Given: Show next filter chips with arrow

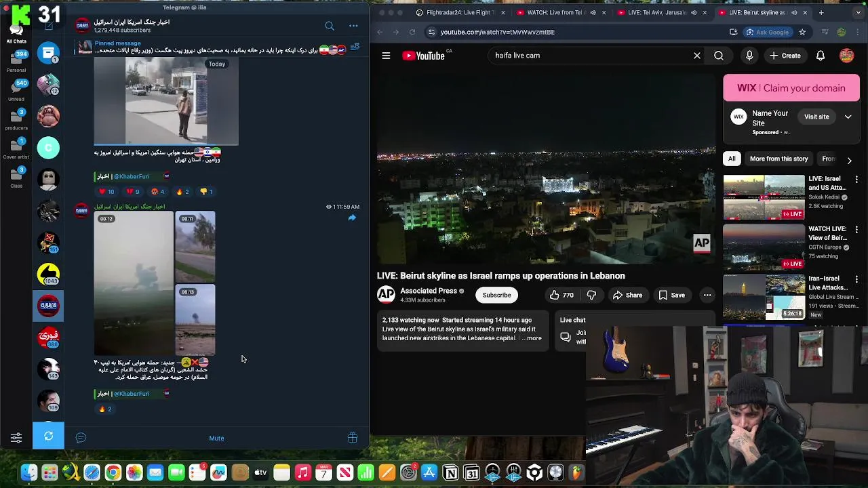Looking at the screenshot, I should (849, 160).
